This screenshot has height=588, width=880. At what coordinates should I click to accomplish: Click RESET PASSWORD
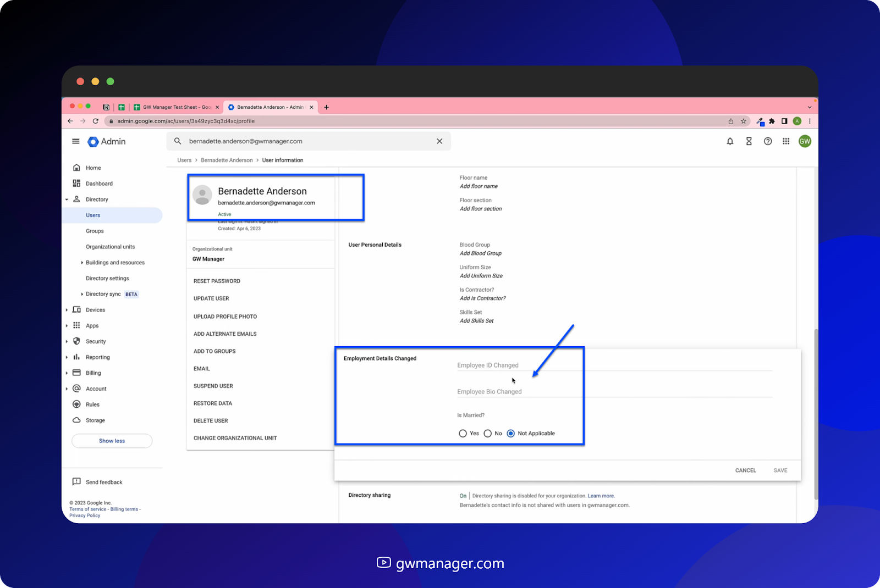[217, 281]
